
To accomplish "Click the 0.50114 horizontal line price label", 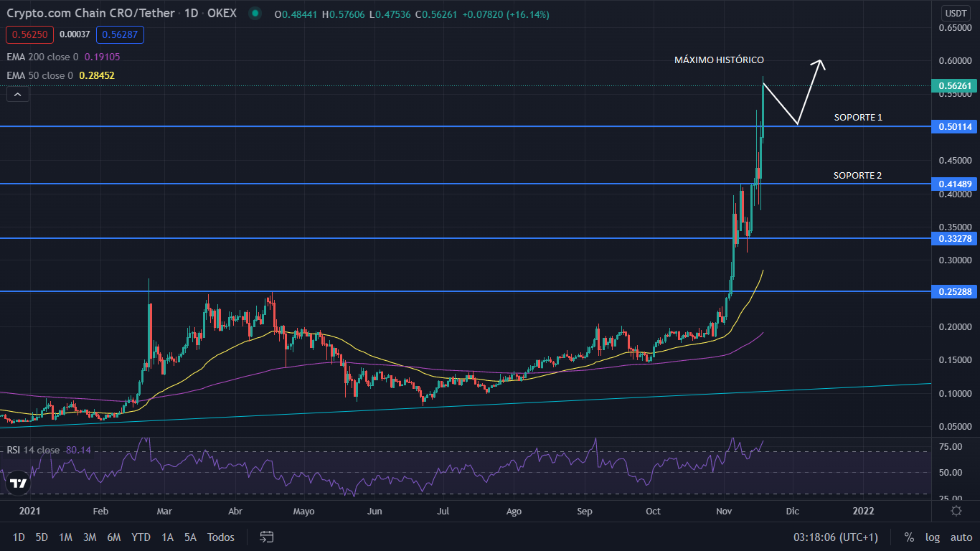I will point(956,126).
